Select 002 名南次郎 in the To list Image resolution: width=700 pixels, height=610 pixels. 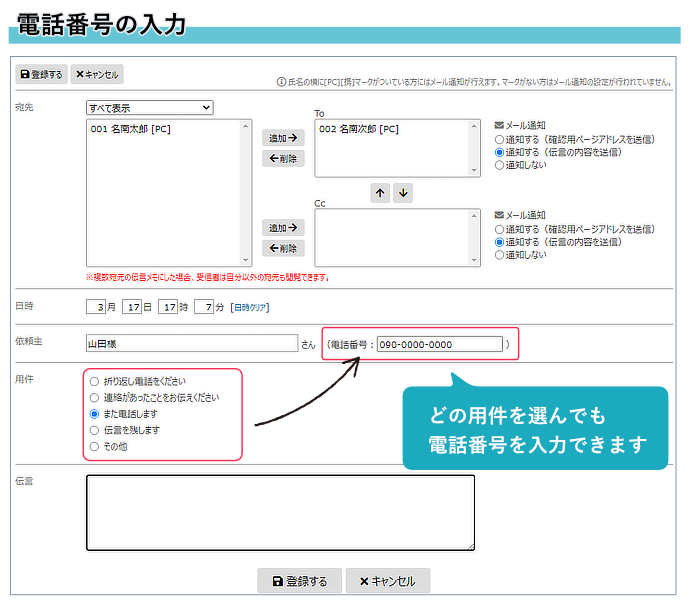359,130
